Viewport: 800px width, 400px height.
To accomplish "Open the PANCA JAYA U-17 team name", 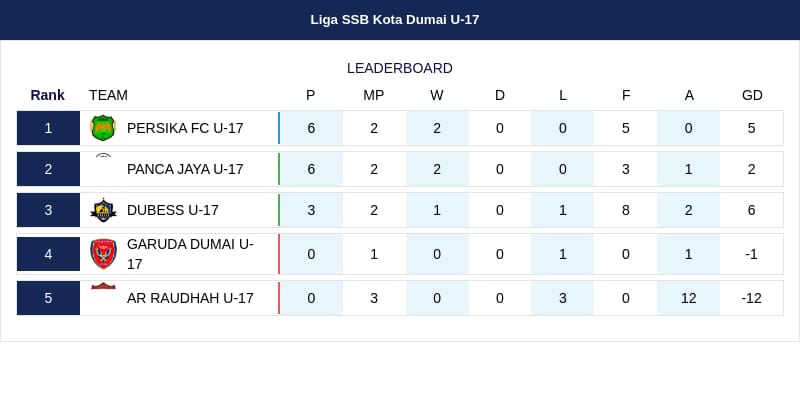I will (185, 169).
